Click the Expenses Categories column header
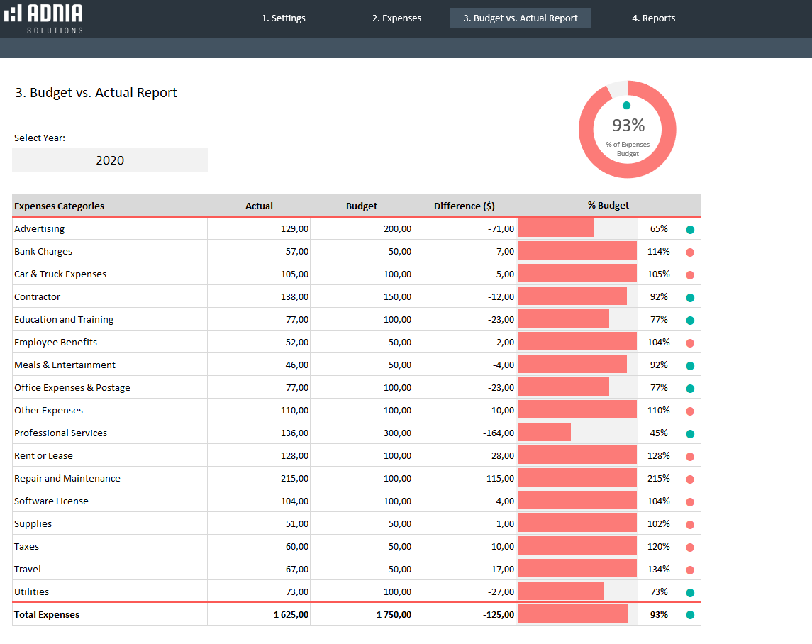The height and width of the screenshot is (644, 812). click(60, 206)
